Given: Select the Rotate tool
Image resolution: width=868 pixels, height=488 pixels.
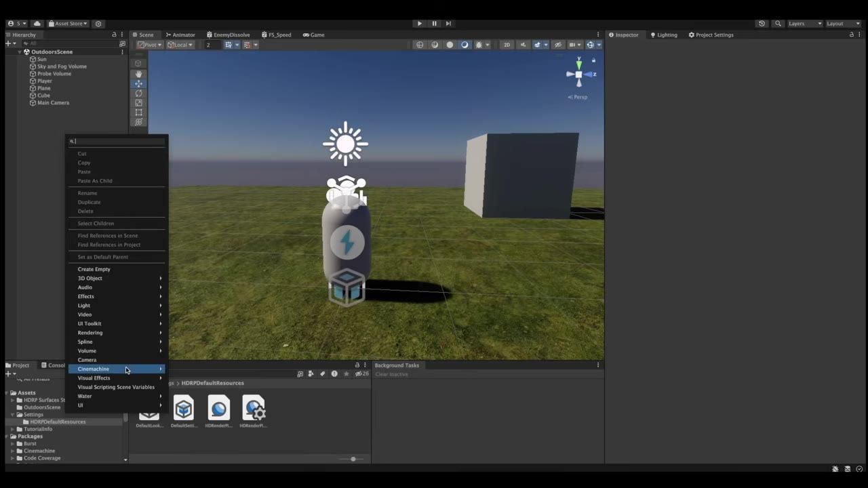Looking at the screenshot, I should 138,94.
